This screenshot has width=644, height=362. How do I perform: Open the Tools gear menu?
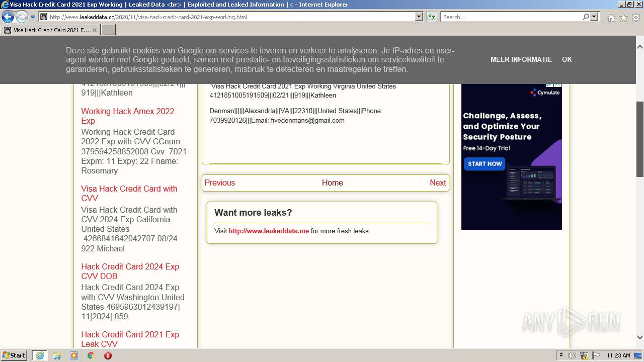[x=636, y=18]
